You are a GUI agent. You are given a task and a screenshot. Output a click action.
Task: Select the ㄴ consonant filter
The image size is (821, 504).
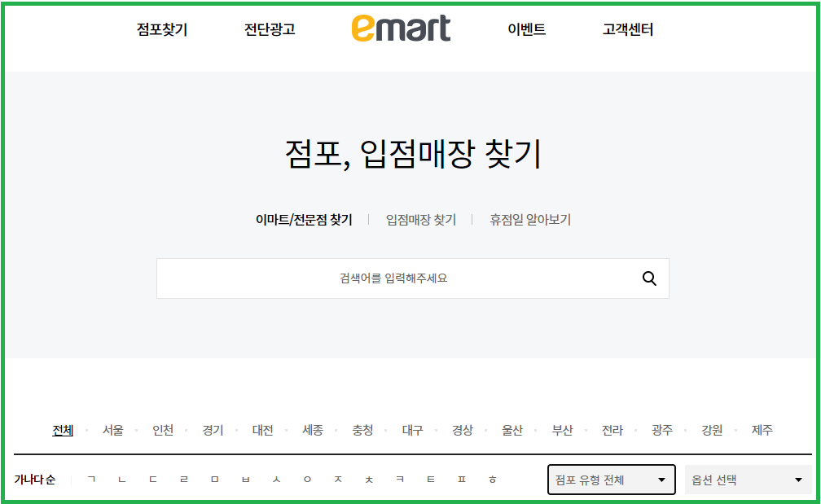point(122,479)
